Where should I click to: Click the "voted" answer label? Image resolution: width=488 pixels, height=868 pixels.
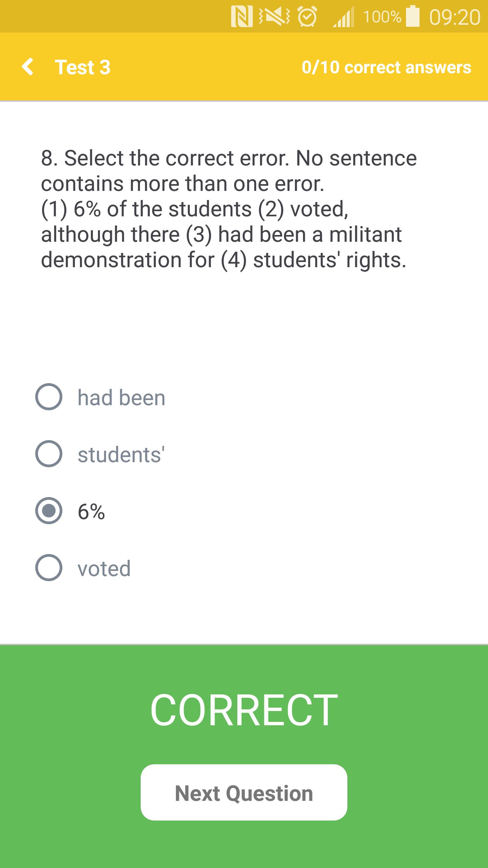pyautogui.click(x=104, y=568)
